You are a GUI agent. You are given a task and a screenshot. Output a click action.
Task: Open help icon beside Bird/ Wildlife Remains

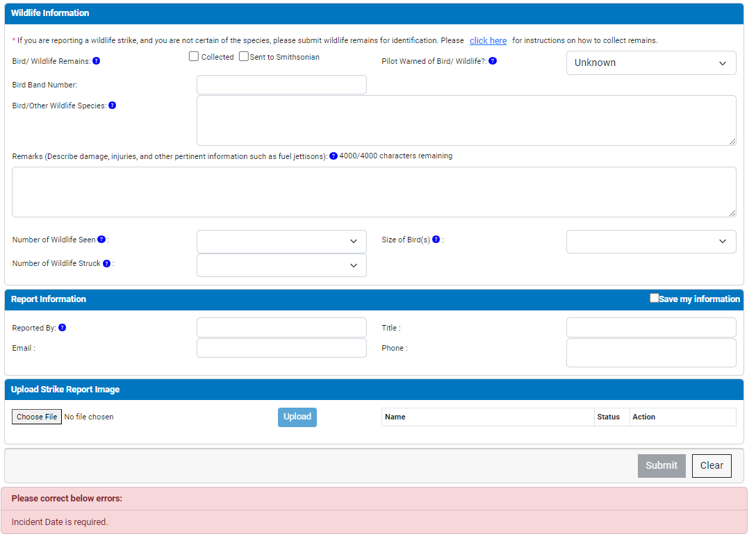97,60
